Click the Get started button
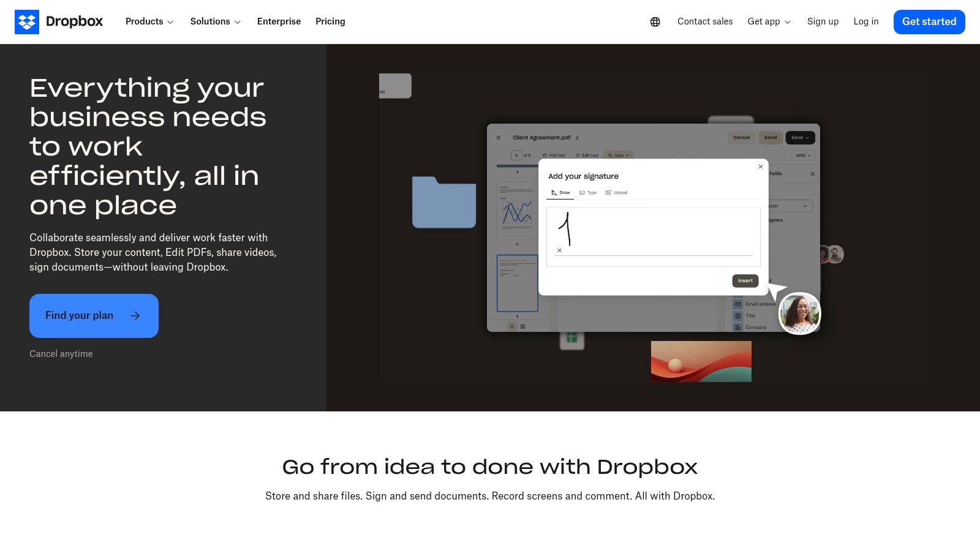This screenshot has width=980, height=551. tap(929, 22)
